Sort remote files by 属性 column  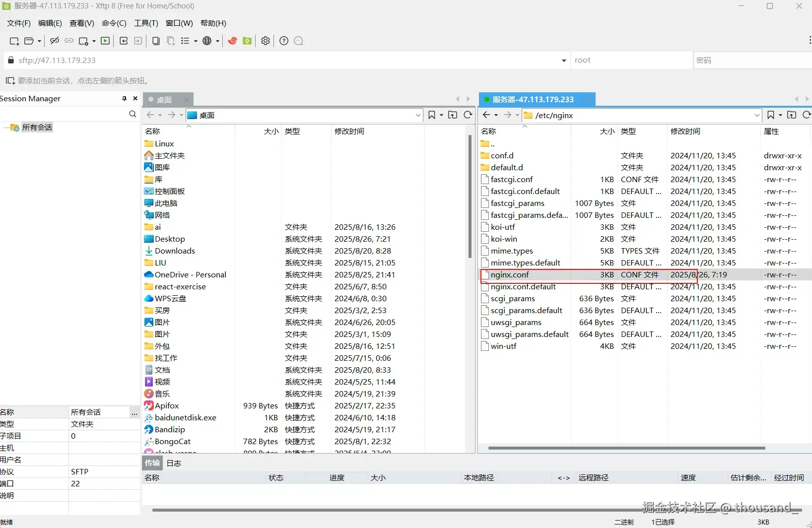click(x=785, y=132)
